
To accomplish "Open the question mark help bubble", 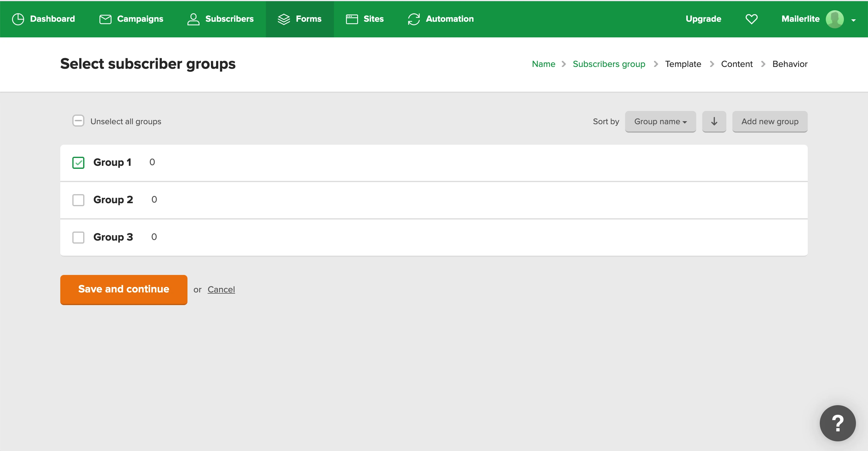I will click(837, 423).
